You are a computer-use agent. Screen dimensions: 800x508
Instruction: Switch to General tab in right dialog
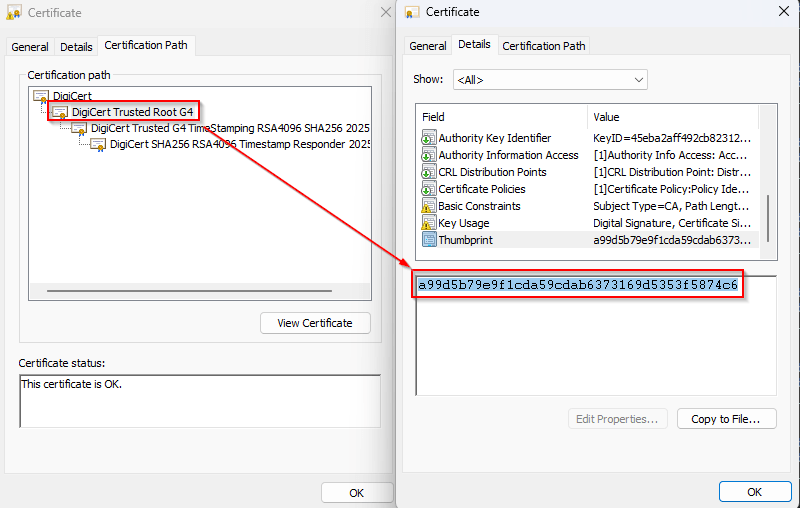click(428, 46)
